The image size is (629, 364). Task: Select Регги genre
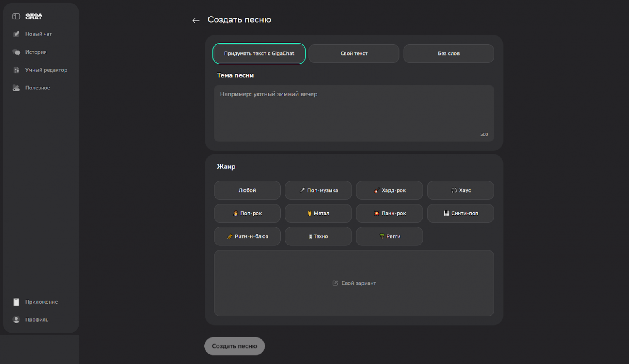[389, 236]
